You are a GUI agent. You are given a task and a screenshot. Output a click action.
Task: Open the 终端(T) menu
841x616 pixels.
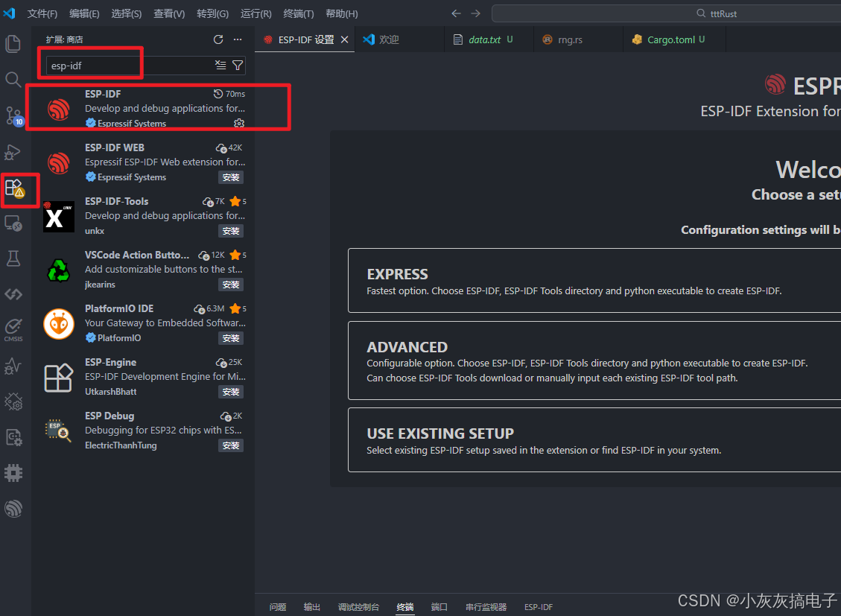[298, 13]
